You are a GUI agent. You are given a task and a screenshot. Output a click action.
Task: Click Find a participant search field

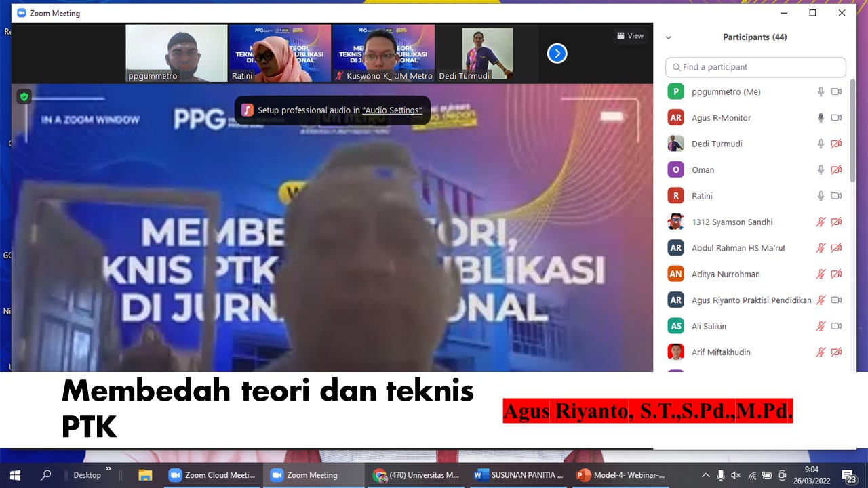click(756, 67)
